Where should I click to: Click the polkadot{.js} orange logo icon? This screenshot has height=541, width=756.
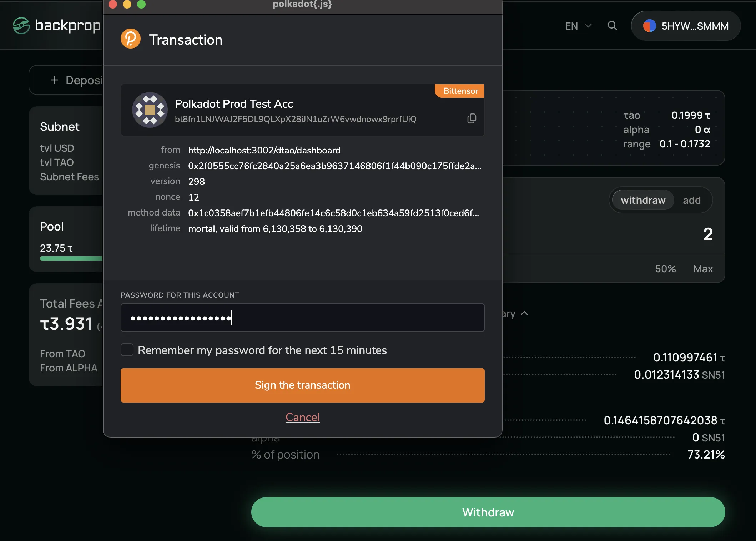point(131,39)
